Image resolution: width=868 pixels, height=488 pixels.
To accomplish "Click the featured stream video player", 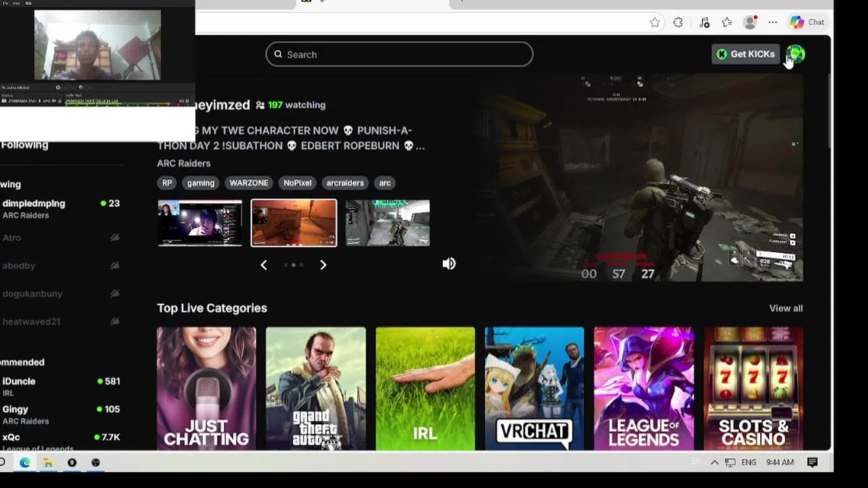I will pyautogui.click(x=639, y=178).
